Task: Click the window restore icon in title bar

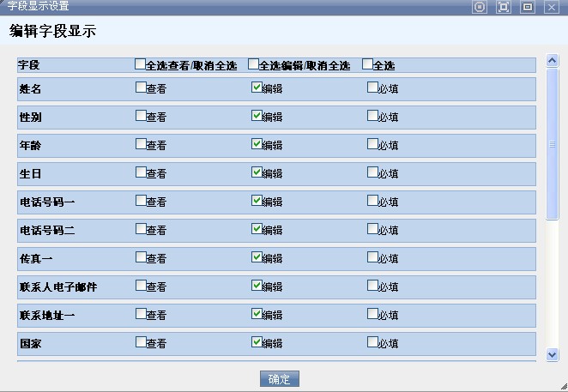Action: [528, 7]
